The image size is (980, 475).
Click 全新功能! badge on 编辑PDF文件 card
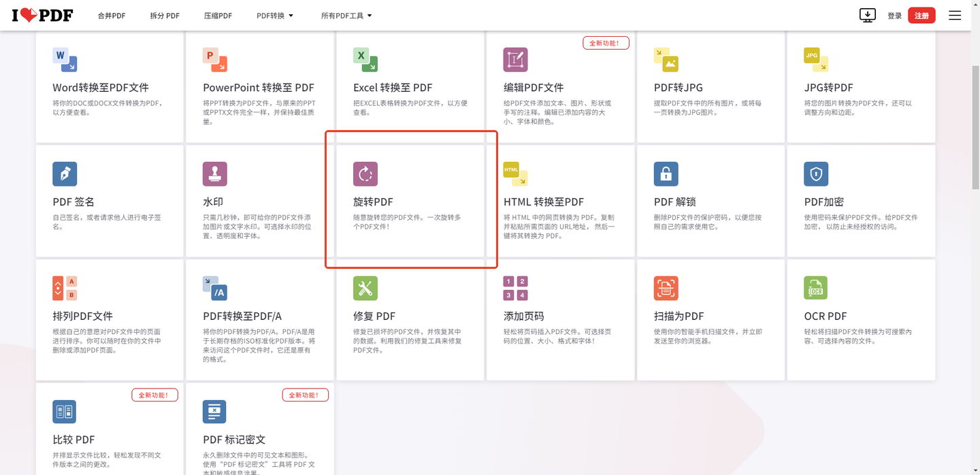[x=606, y=43]
